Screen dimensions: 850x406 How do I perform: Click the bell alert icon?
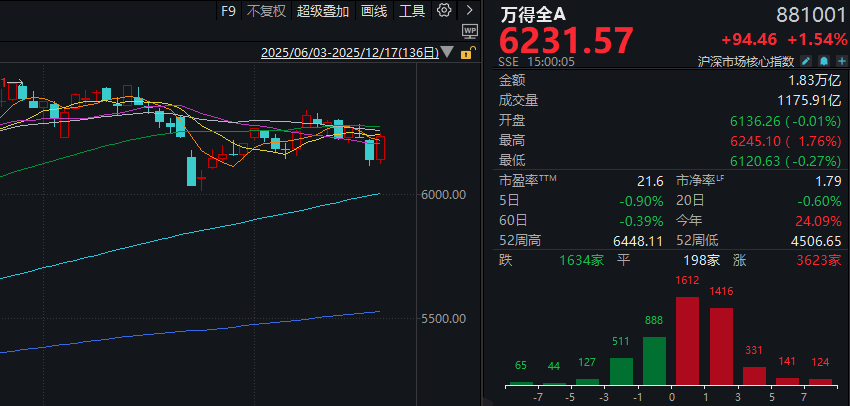822,61
